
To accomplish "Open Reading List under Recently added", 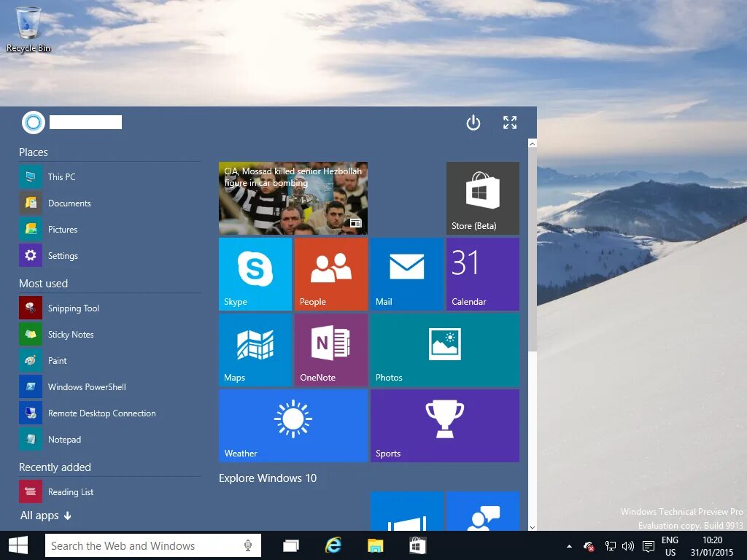I will (109, 491).
